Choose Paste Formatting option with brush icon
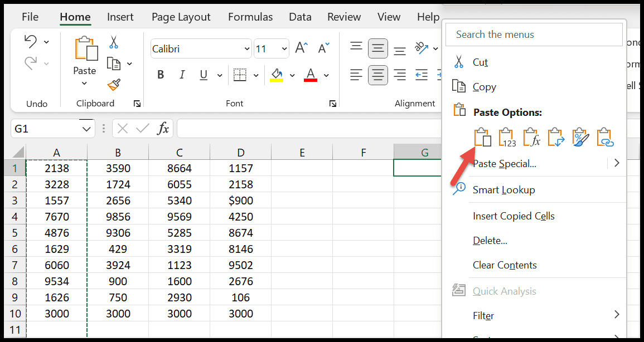 click(581, 137)
